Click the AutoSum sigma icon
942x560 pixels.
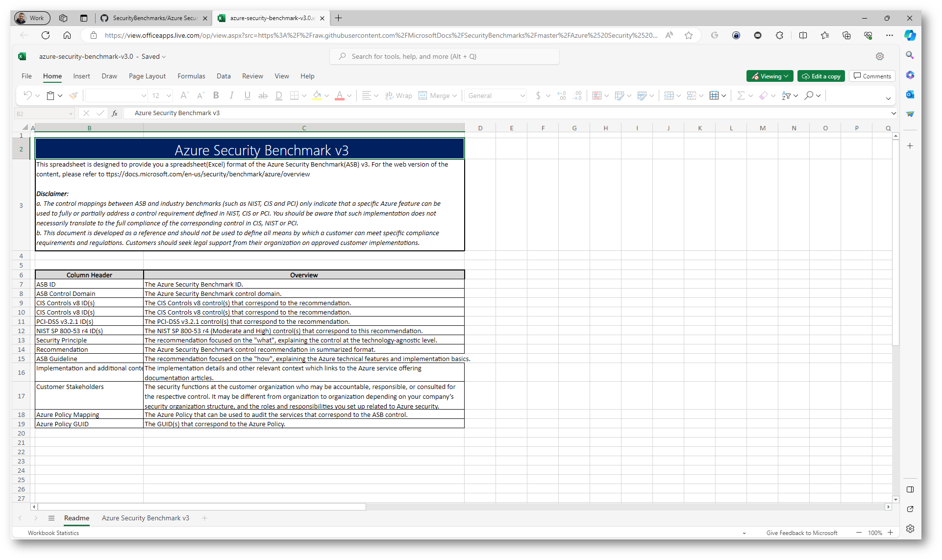click(x=741, y=96)
